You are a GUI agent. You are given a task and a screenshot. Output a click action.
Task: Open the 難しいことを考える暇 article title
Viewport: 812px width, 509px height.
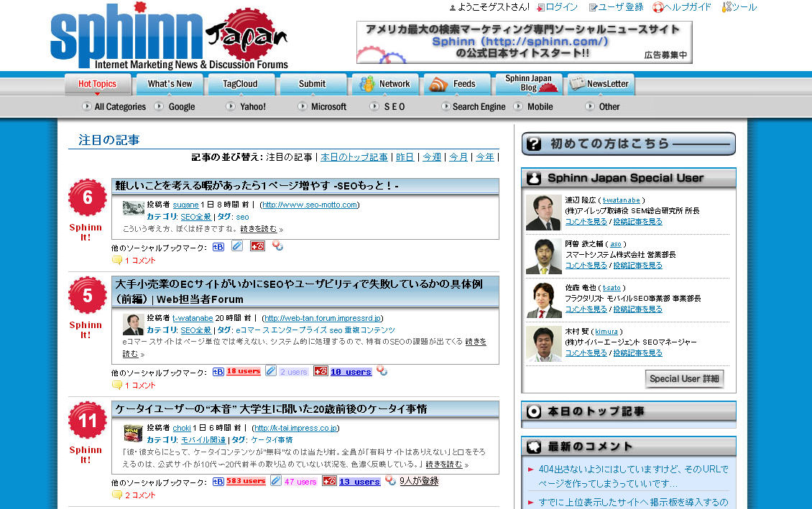tap(257, 185)
